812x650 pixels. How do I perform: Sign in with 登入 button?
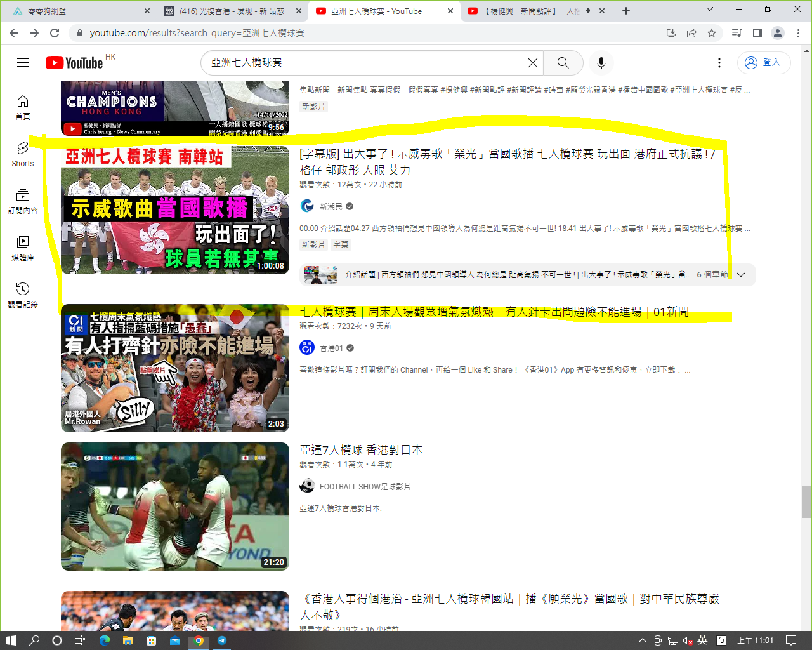coord(764,63)
